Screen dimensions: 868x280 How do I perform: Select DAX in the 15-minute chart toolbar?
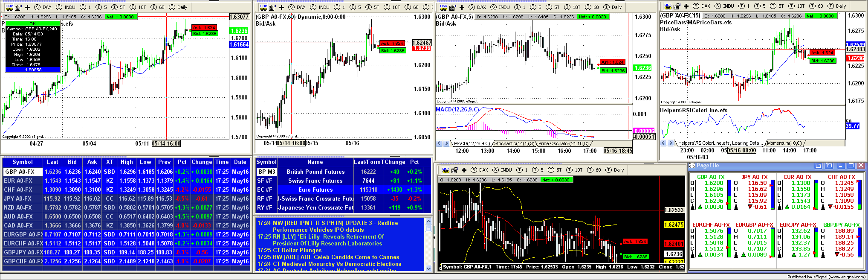(702, 6)
